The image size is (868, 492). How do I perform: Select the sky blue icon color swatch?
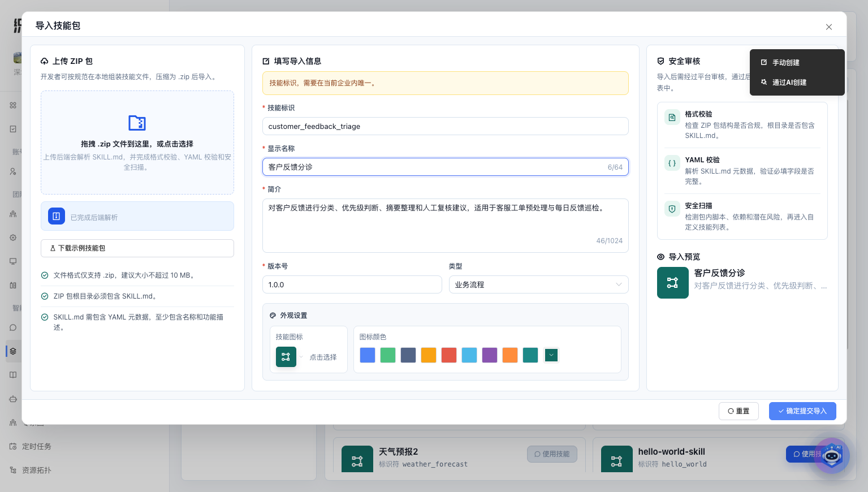tap(469, 355)
